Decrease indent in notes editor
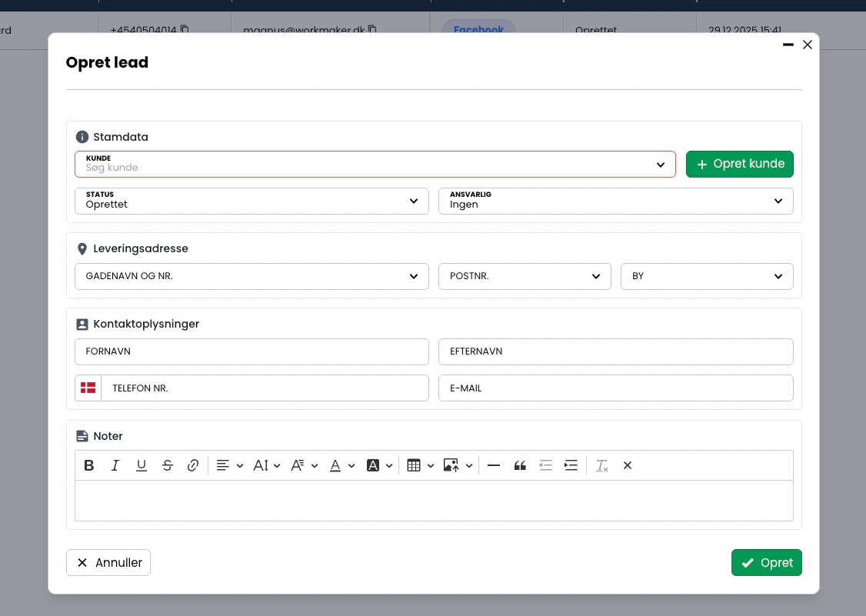866x616 pixels. [x=545, y=466]
